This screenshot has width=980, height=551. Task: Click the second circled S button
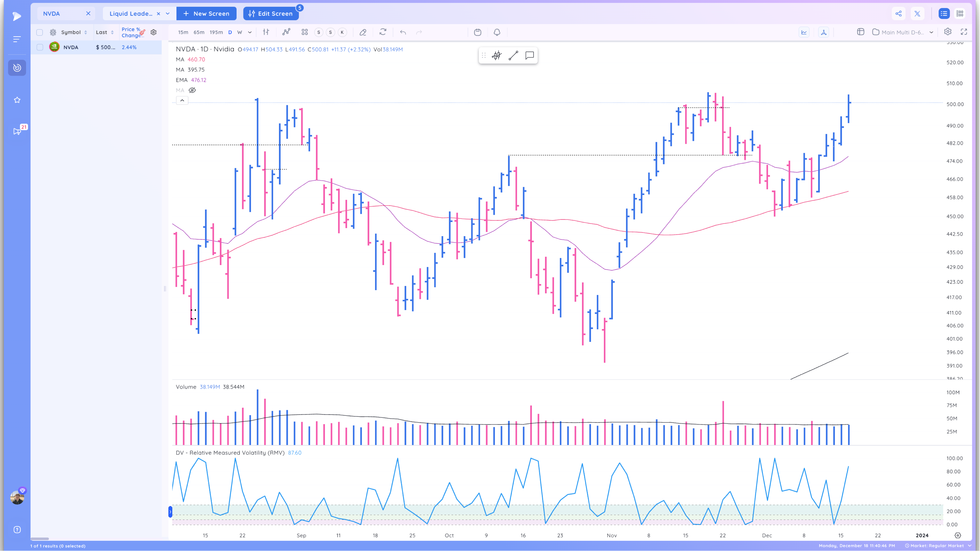(331, 32)
